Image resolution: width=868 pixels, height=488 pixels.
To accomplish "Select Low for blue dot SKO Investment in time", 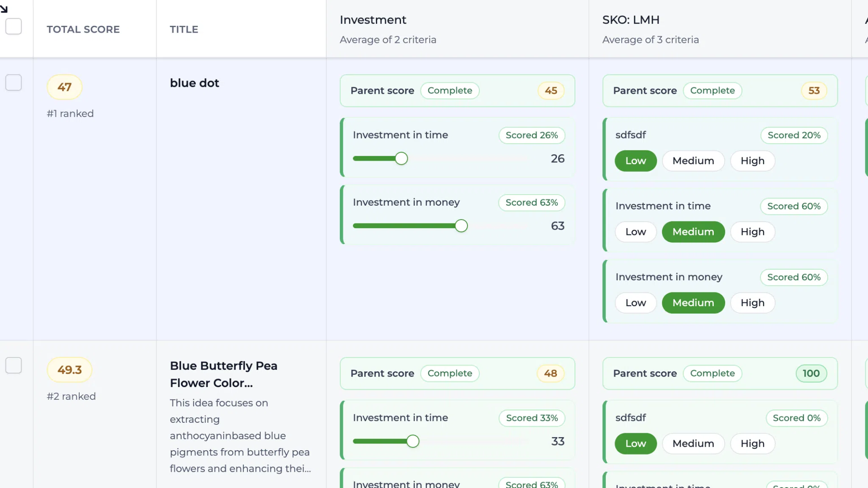I will click(x=635, y=231).
